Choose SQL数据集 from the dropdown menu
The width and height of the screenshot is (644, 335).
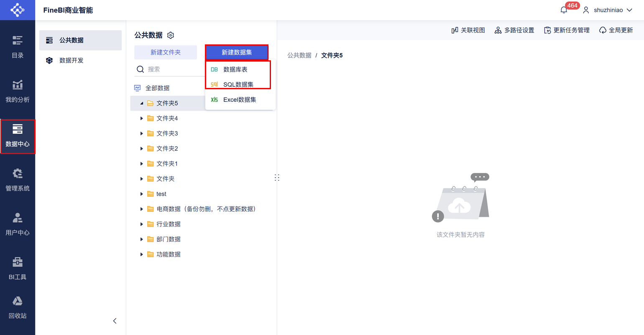coord(240,85)
